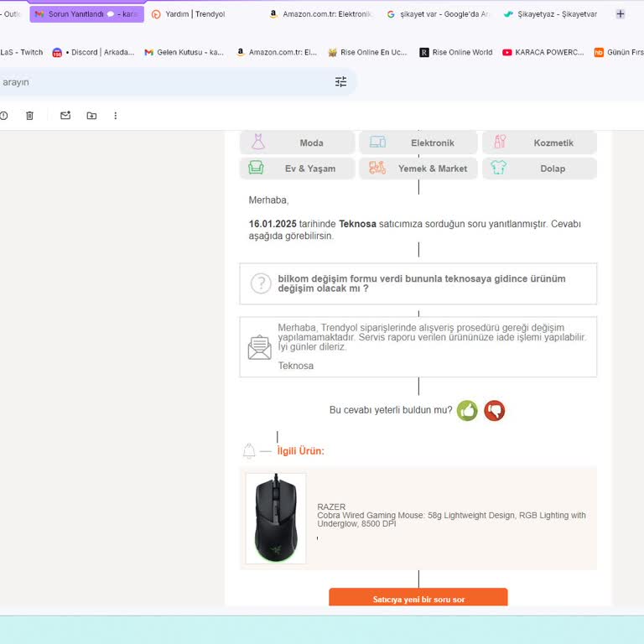Click the Gmail search field
This screenshot has height=644, width=644.
click(164, 81)
